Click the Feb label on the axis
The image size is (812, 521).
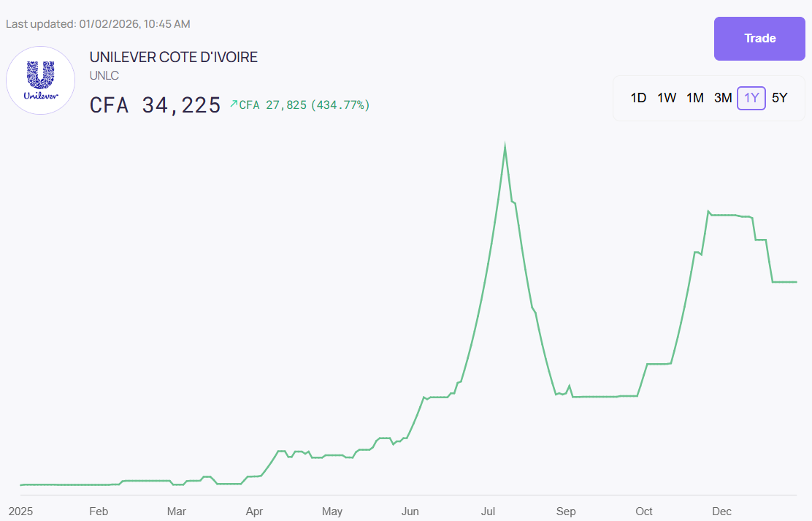[99, 512]
